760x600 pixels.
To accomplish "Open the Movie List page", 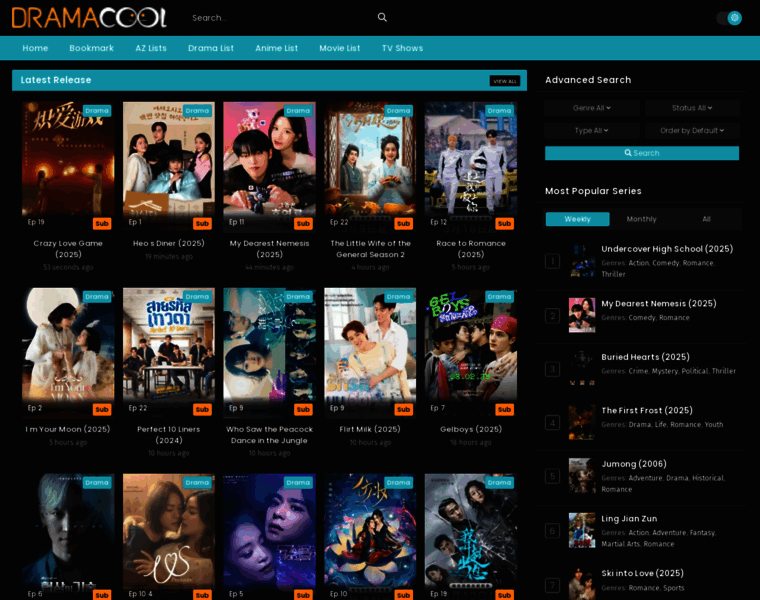I will [339, 48].
